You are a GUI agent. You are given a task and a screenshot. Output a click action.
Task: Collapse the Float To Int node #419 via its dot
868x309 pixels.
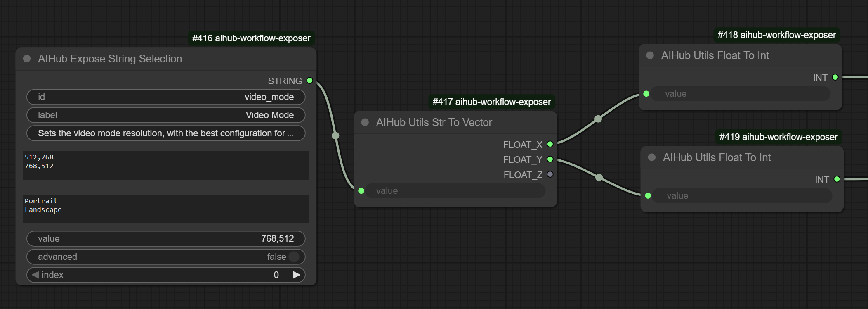pos(652,157)
